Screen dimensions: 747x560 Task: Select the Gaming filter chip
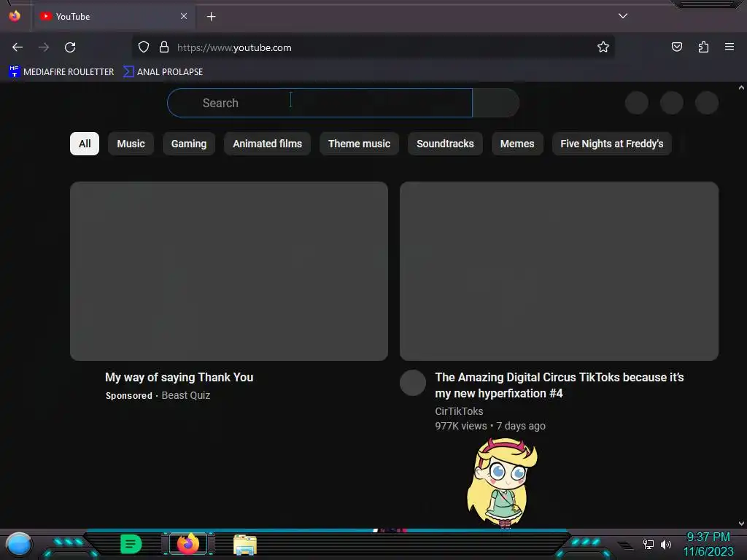(x=189, y=144)
